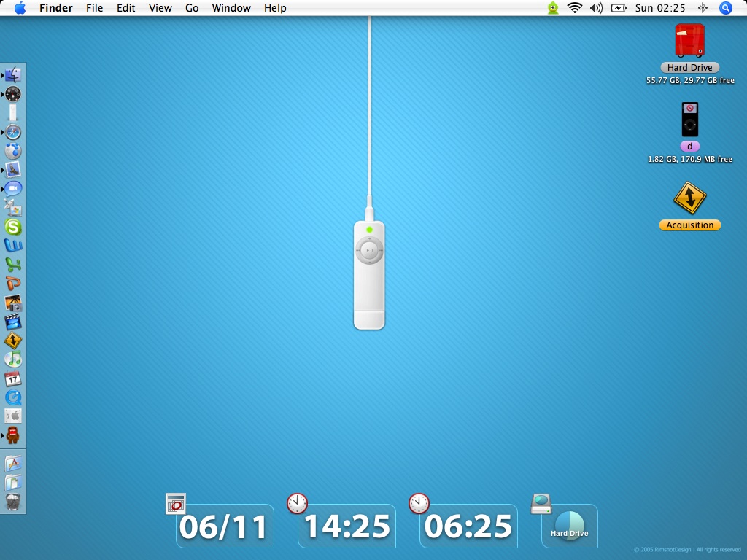The image size is (747, 560).
Task: Click the 'Hard Drive' desktop label
Action: pos(689,68)
